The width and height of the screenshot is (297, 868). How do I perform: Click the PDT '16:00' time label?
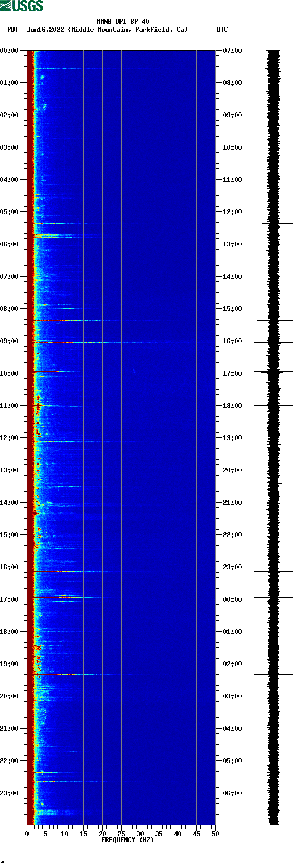(9, 567)
